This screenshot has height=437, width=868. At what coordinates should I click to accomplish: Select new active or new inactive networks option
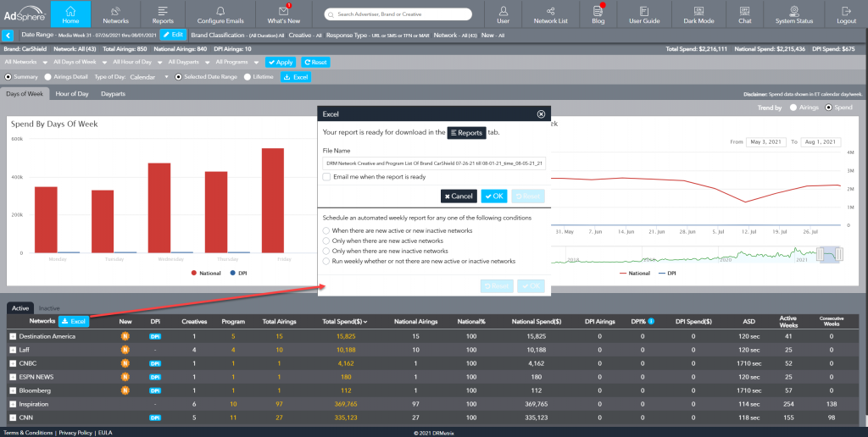(x=326, y=230)
